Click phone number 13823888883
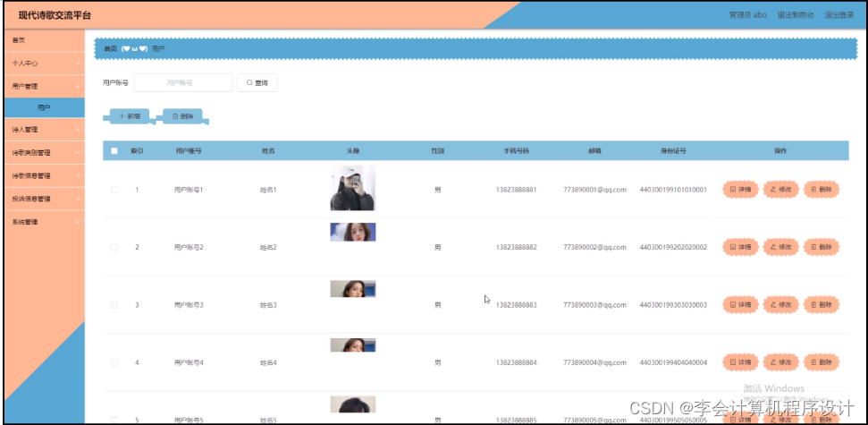The height and width of the screenshot is (425, 868). (517, 305)
